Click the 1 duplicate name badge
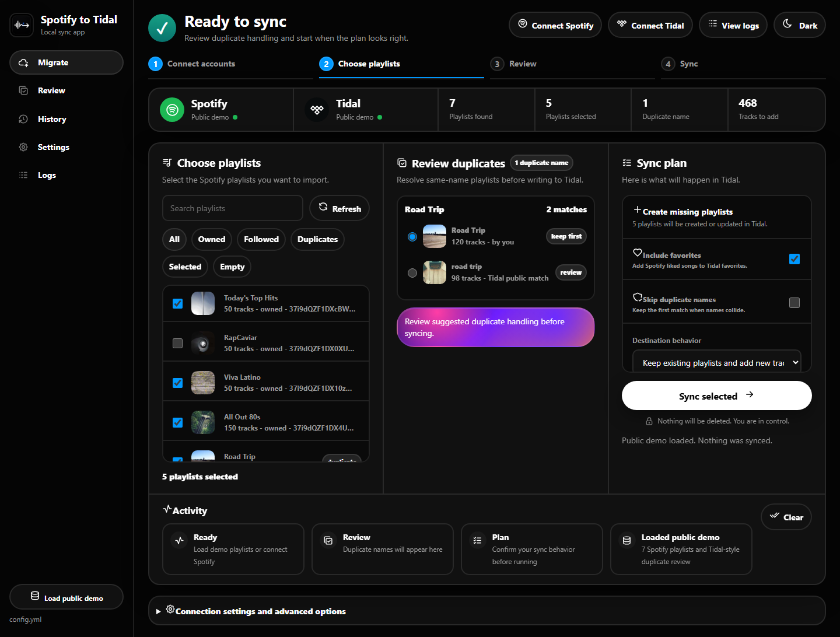 [x=541, y=163]
